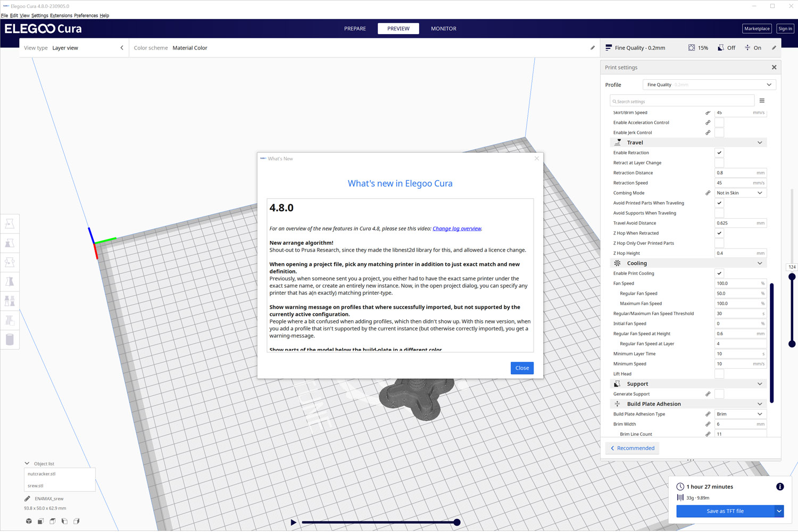Open the Change log overview link
Viewport: 798px width, 532px height.
pos(457,229)
